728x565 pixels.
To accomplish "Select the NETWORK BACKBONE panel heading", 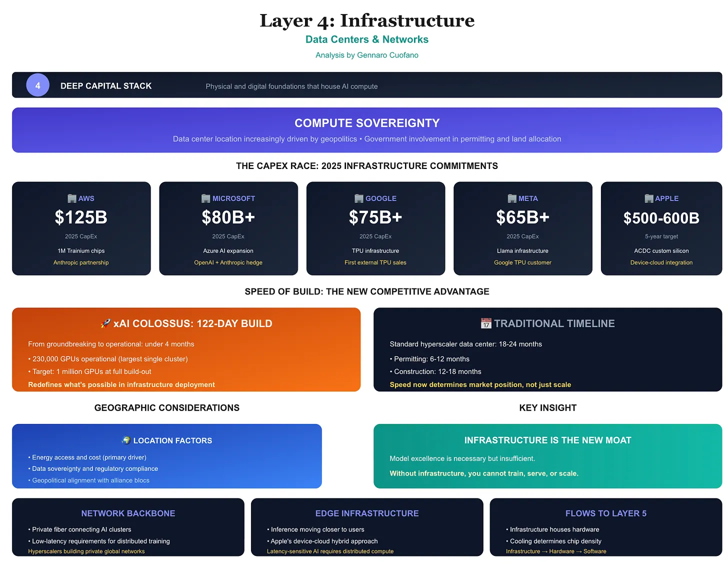I will pyautogui.click(x=128, y=513).
